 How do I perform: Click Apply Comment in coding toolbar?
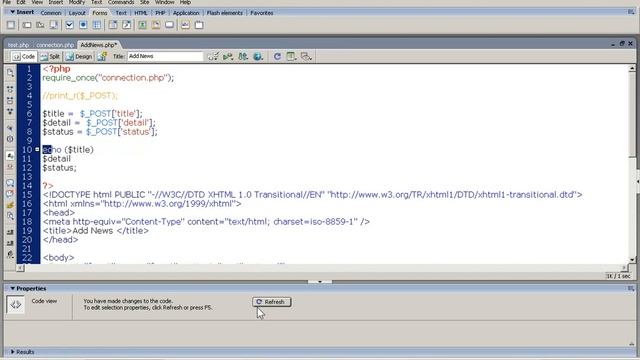pos(10,183)
